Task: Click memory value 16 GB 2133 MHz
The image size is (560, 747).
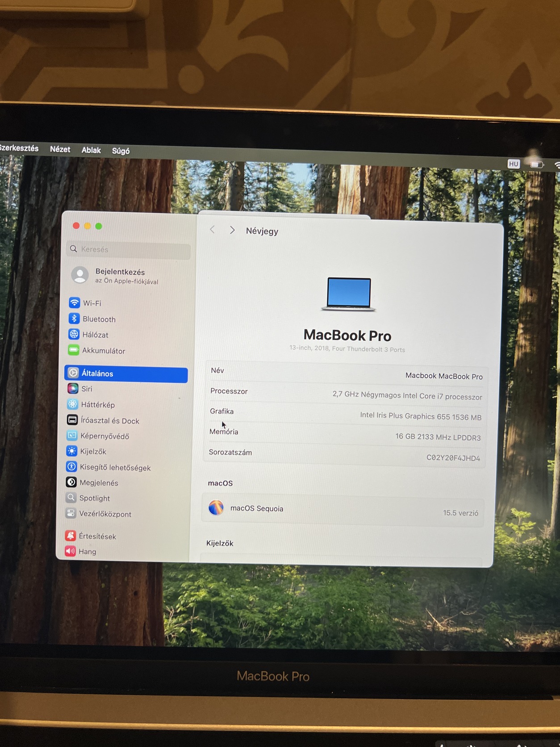Action: click(438, 436)
